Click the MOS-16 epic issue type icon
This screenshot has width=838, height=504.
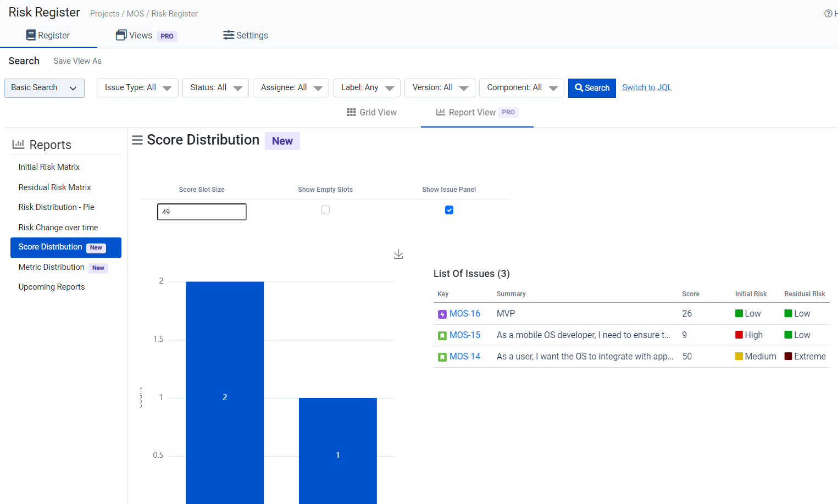click(442, 314)
